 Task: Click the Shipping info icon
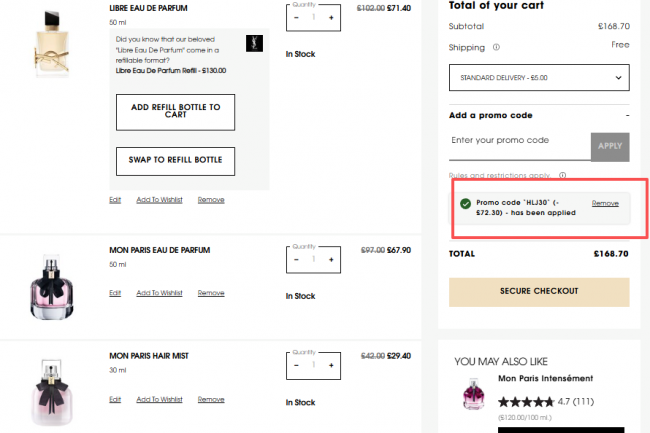tap(496, 47)
